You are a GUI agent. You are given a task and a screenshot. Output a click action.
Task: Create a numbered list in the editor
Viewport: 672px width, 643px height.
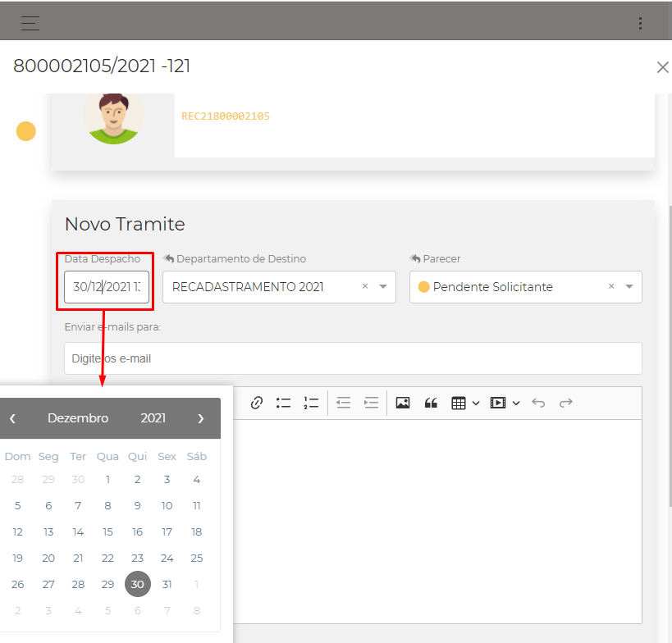[x=311, y=403]
